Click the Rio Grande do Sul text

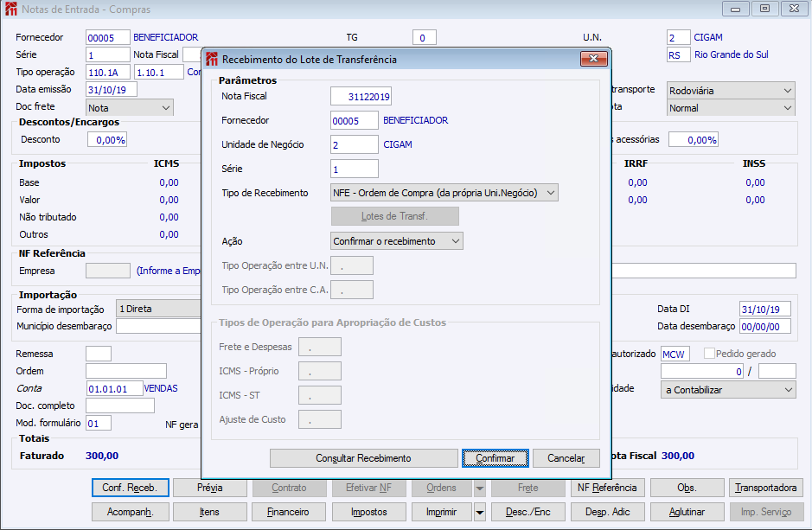[732, 54]
